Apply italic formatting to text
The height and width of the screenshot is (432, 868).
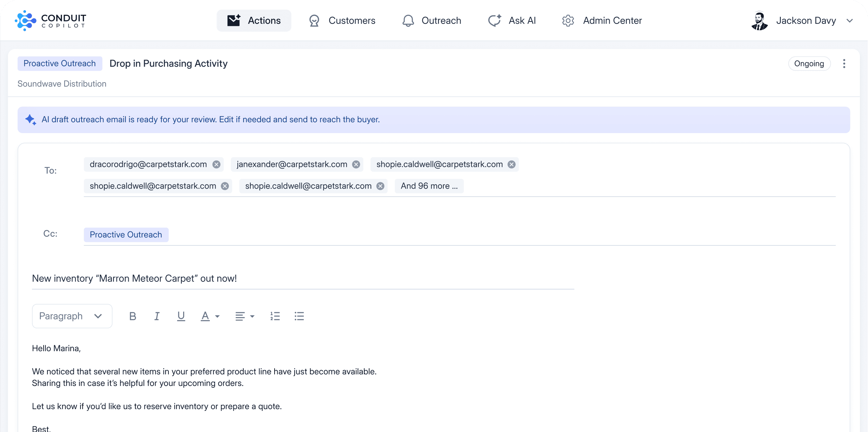click(157, 316)
